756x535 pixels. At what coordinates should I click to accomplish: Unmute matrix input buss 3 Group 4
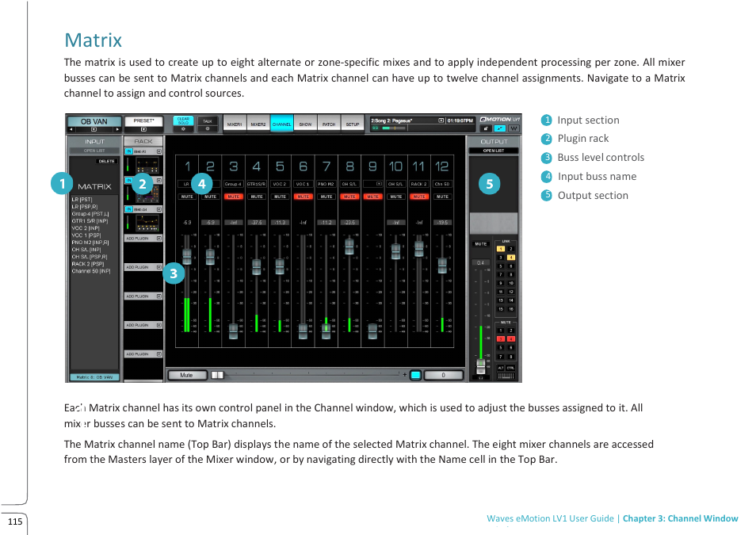click(x=233, y=197)
